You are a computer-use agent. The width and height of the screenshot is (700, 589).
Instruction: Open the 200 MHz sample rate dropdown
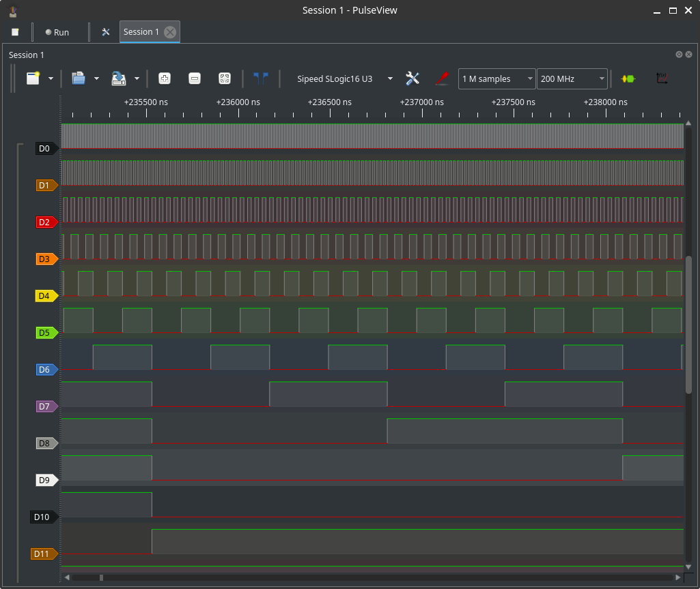coord(572,78)
